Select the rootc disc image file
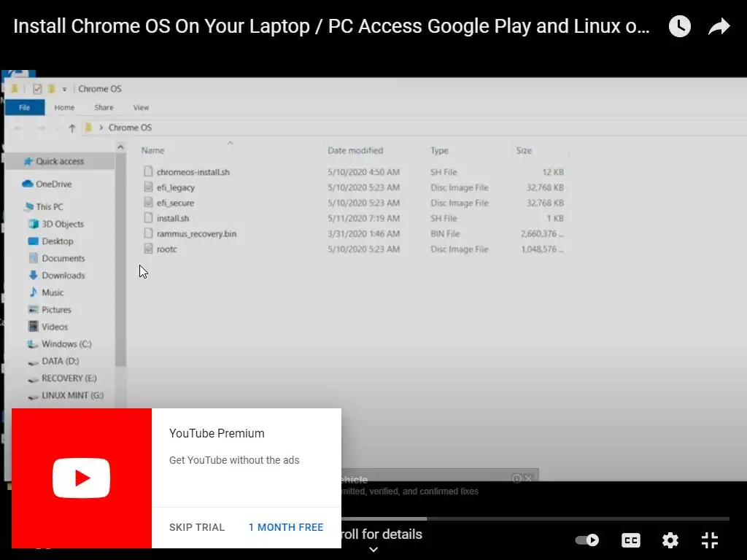747x560 pixels. pyautogui.click(x=167, y=249)
